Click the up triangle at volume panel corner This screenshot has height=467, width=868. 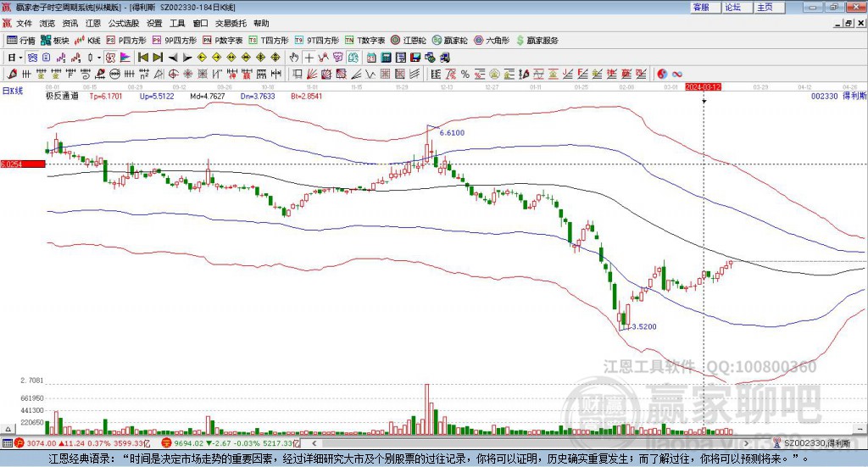(x=8, y=429)
